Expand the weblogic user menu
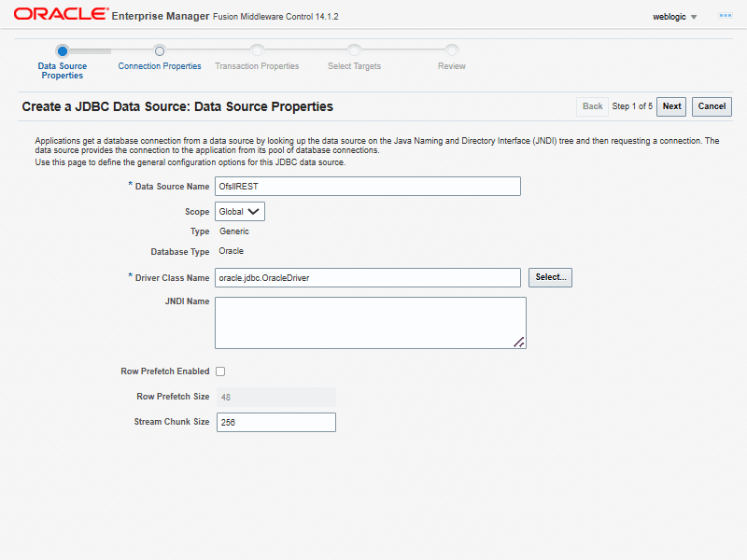747x560 pixels. click(x=675, y=17)
